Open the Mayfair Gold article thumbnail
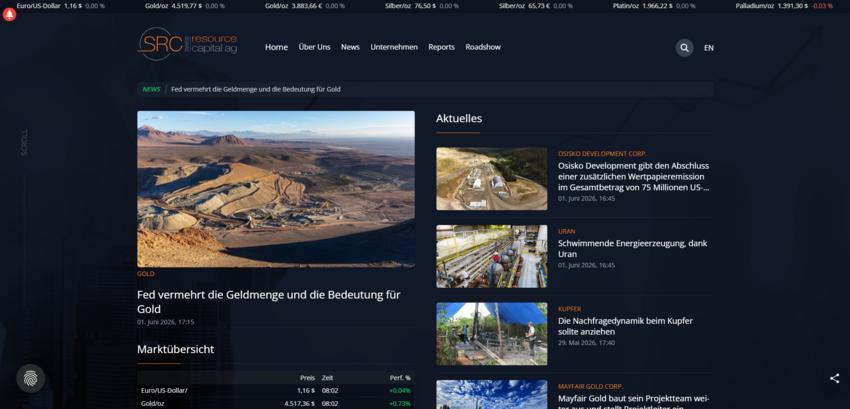Image resolution: width=850 pixels, height=409 pixels. (x=492, y=394)
